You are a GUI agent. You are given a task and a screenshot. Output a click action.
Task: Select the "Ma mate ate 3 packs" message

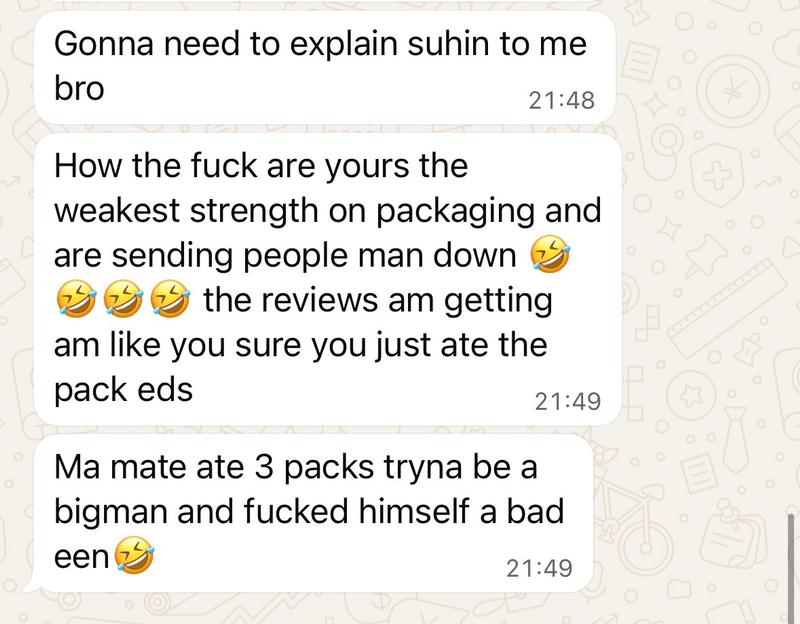pos(313,513)
